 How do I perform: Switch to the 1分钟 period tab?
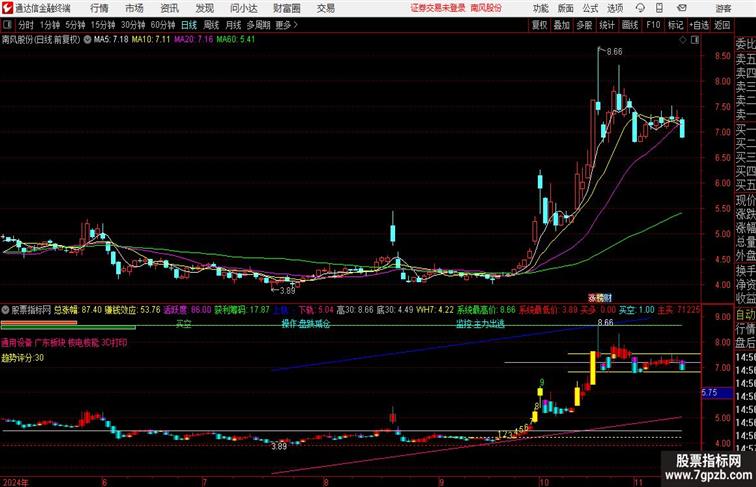coord(50,25)
